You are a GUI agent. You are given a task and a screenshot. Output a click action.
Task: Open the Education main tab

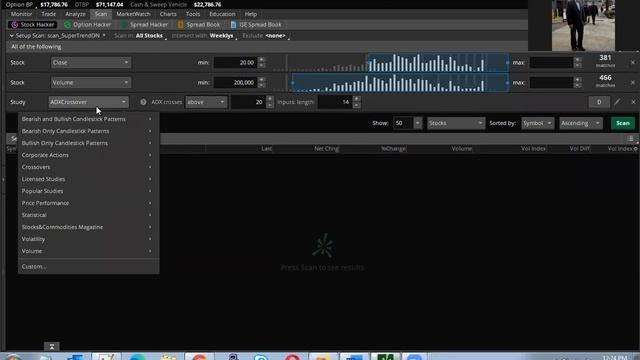[222, 14]
